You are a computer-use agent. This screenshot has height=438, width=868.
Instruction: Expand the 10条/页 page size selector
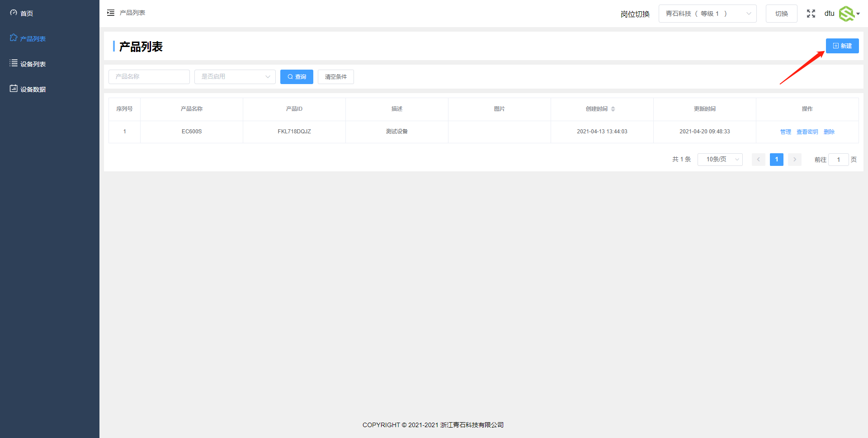coord(720,160)
